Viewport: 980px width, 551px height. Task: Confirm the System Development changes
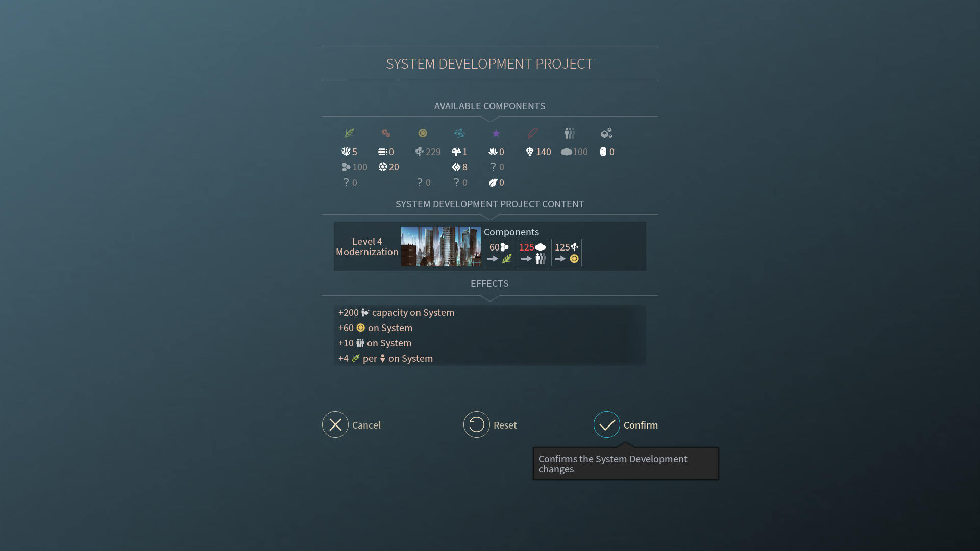click(607, 424)
